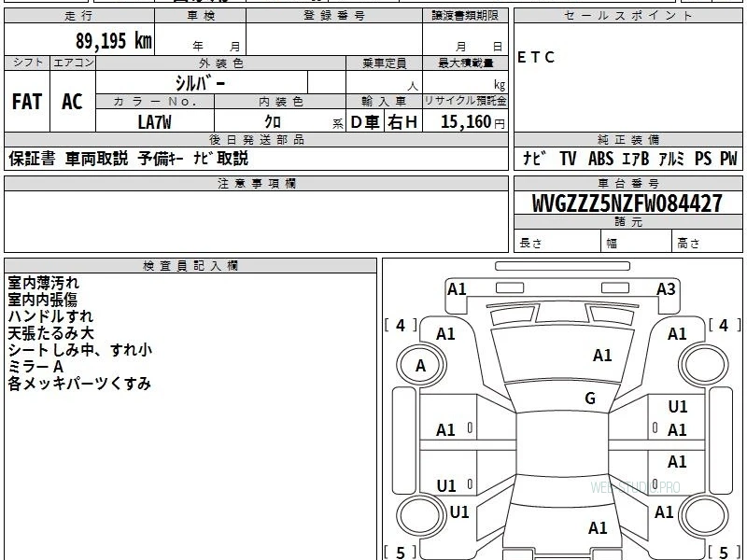Image resolution: width=747 pixels, height=560 pixels.
Task: Click the 89,195 km mileage value
Action: [114, 41]
